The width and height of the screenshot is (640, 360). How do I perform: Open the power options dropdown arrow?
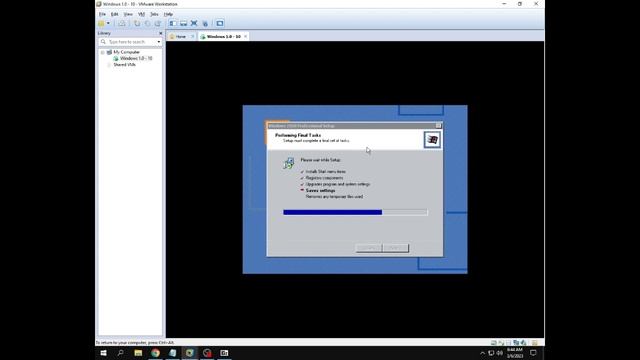pos(108,23)
